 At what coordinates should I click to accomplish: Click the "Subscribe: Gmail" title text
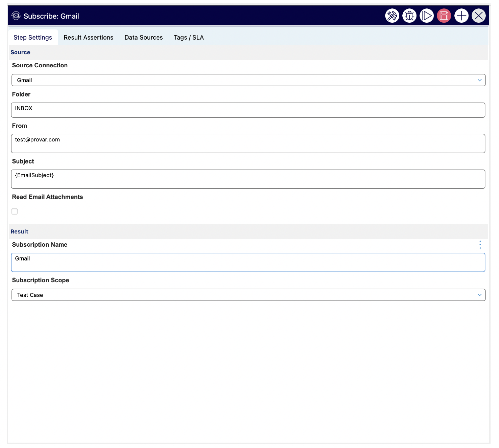coord(51,16)
